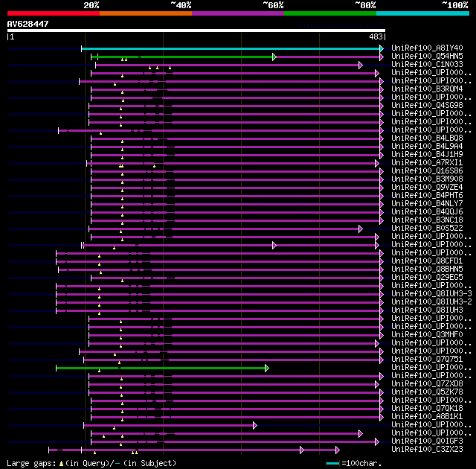476x469 pixels.
Task: Select the UniRef100_Q7ZXD8 label
Action: click(427, 384)
